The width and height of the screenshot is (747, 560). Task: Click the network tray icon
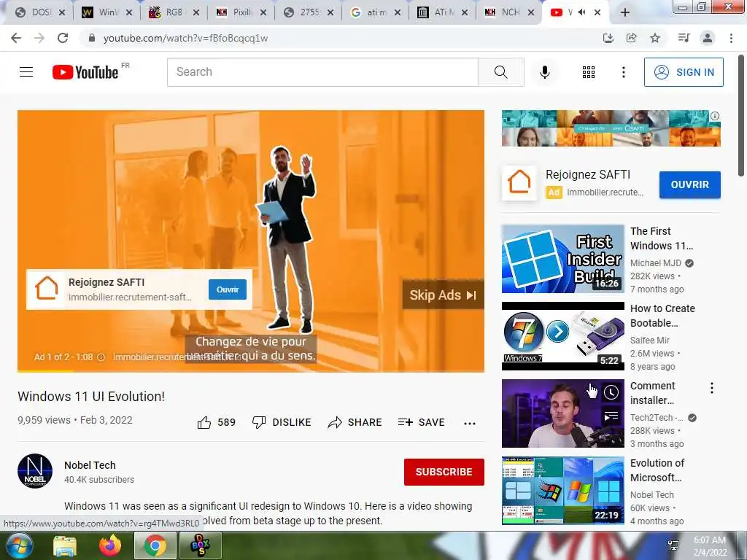pyautogui.click(x=673, y=545)
